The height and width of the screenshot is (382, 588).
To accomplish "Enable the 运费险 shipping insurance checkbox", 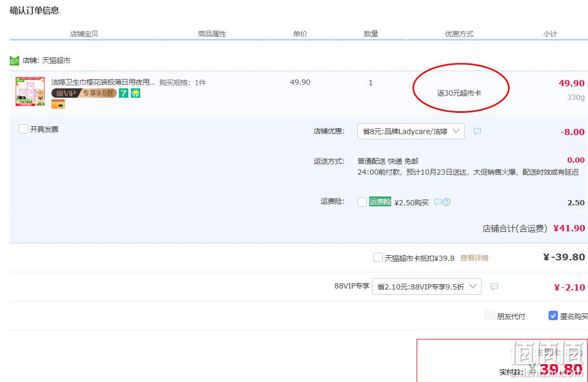I will click(x=362, y=202).
